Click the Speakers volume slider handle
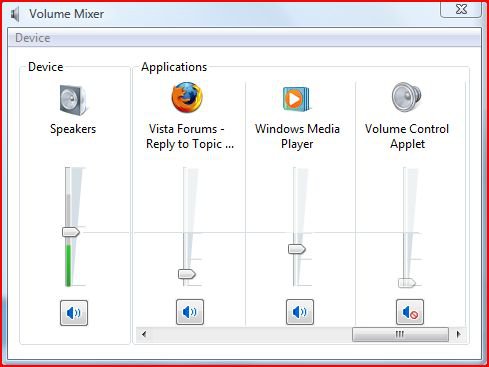This screenshot has height=367, width=489. (71, 232)
